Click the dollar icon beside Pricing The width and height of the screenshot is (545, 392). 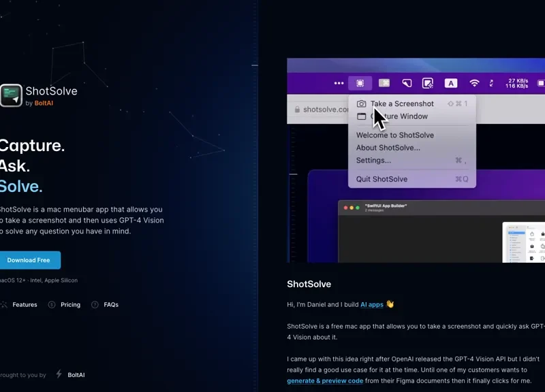tap(52, 304)
